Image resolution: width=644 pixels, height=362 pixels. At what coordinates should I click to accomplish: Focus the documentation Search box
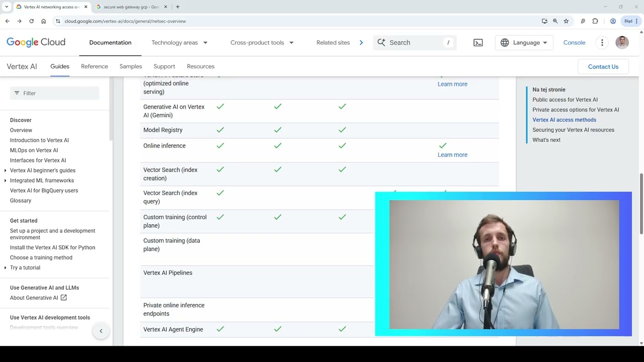415,43
